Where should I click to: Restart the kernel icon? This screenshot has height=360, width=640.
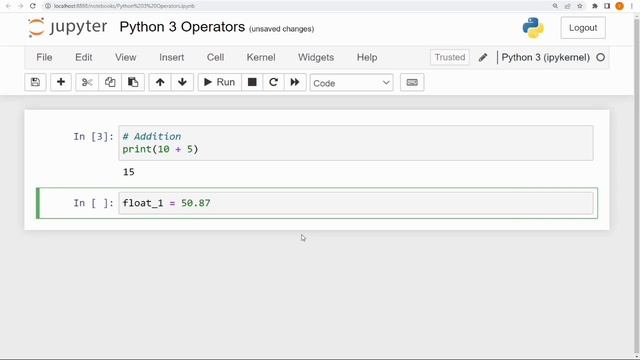(273, 82)
